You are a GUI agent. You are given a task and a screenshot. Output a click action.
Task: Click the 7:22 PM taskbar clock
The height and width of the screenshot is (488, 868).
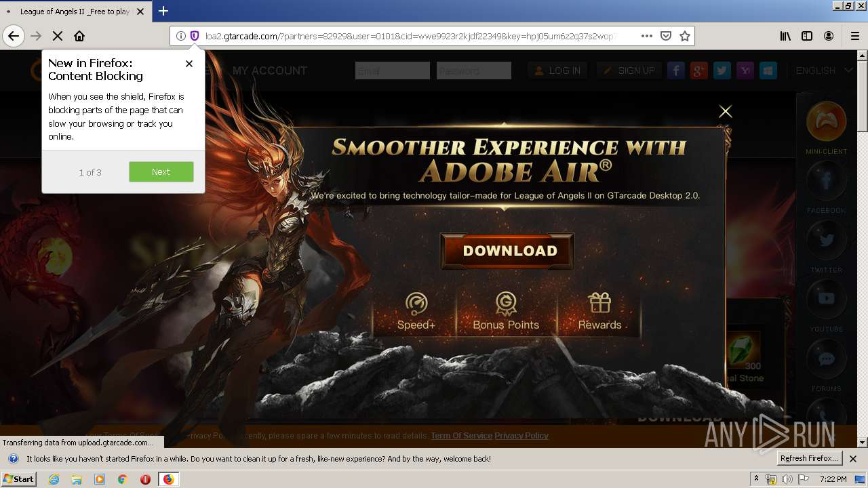pos(833,479)
